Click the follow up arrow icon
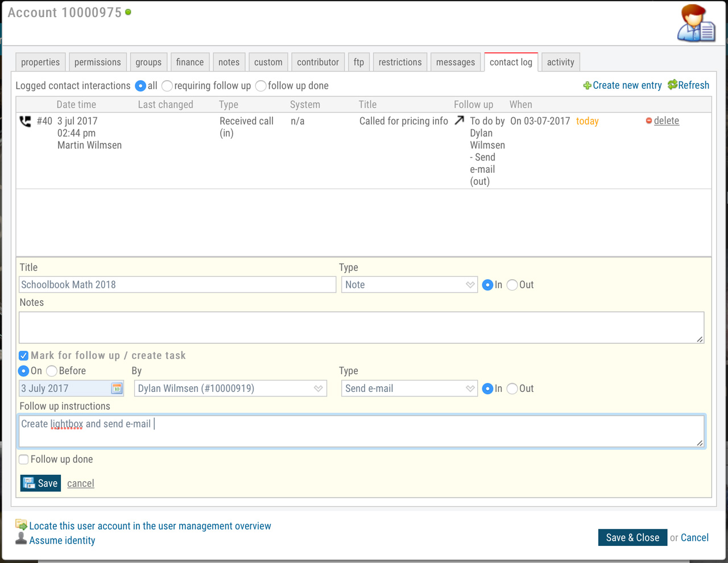The height and width of the screenshot is (563, 728). pos(459,120)
